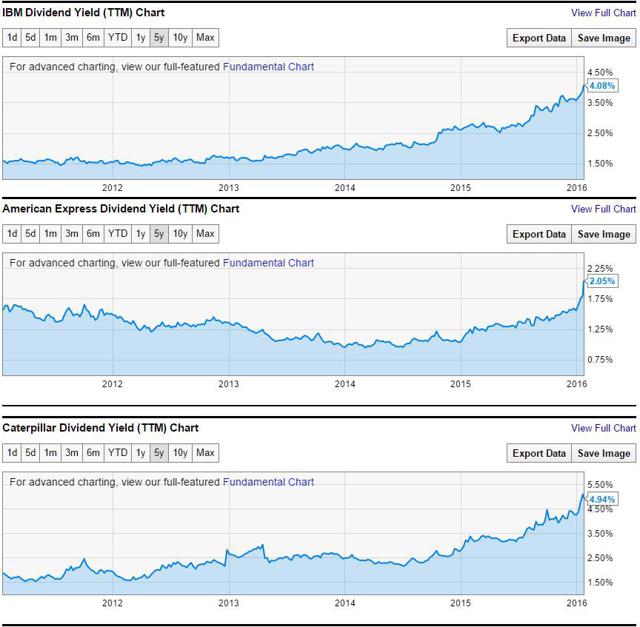Select Max range on IBM chart
The width and height of the screenshot is (640, 627).
pyautogui.click(x=205, y=38)
